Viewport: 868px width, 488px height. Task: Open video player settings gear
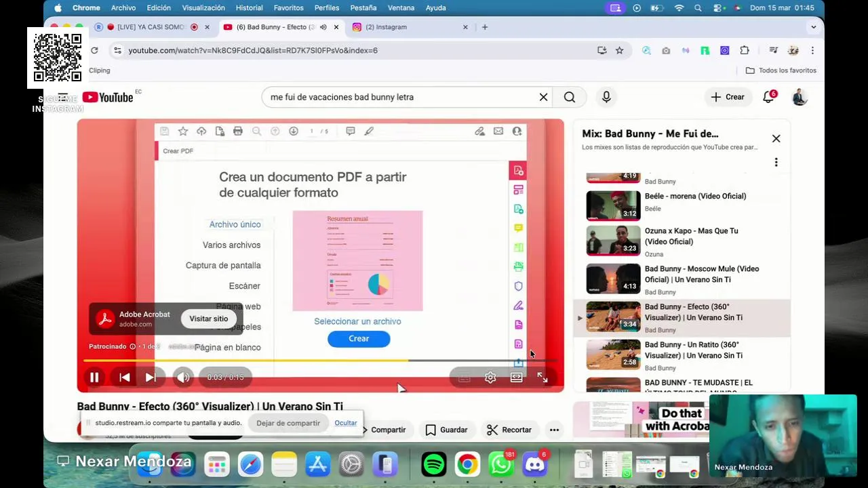pos(490,378)
